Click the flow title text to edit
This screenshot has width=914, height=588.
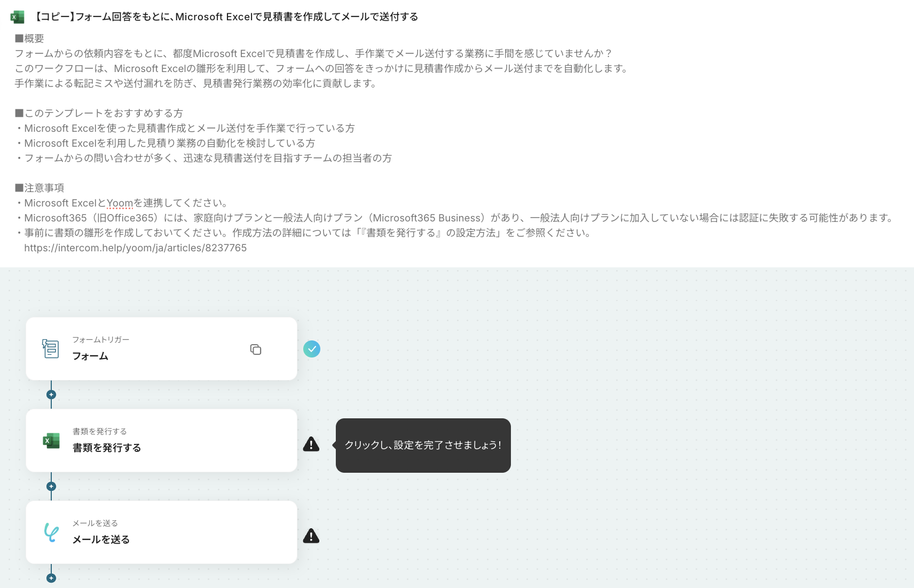pos(226,17)
